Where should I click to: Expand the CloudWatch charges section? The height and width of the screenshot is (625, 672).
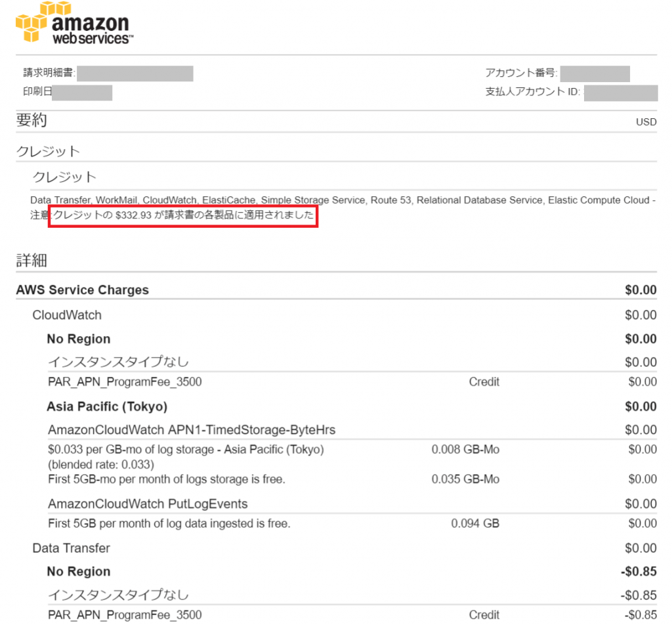coord(67,314)
